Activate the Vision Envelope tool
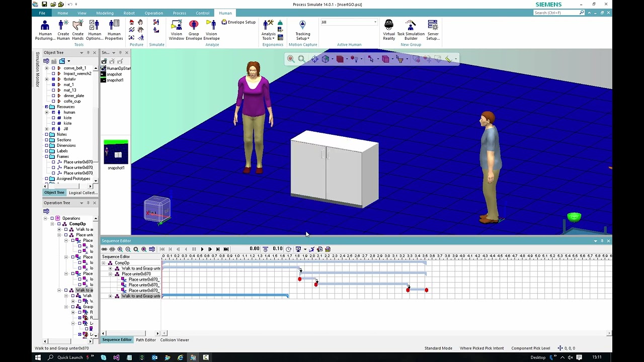This screenshot has height=362, width=644. [x=211, y=30]
